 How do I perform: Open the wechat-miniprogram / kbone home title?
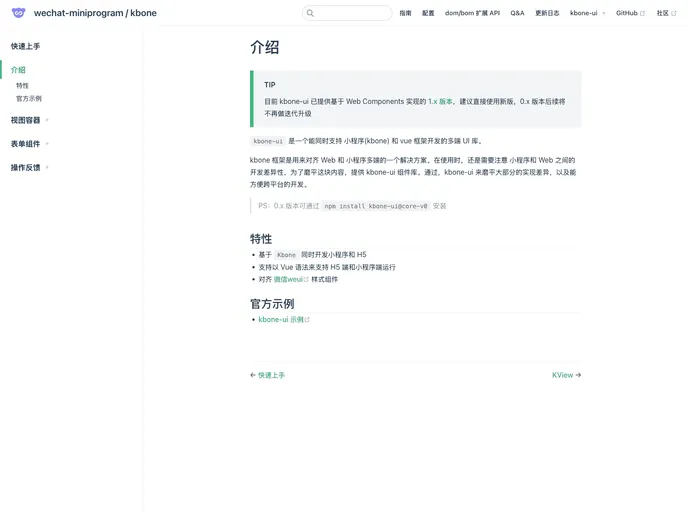95,13
